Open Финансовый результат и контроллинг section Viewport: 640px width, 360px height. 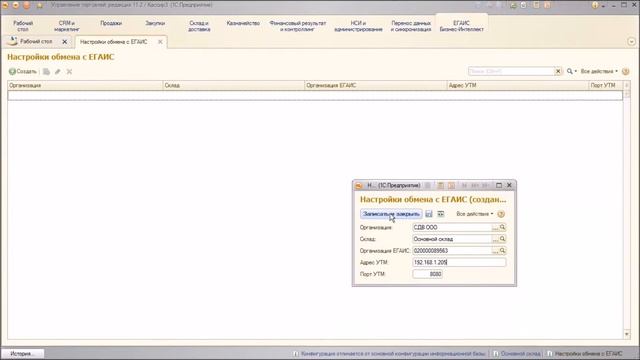(x=298, y=26)
